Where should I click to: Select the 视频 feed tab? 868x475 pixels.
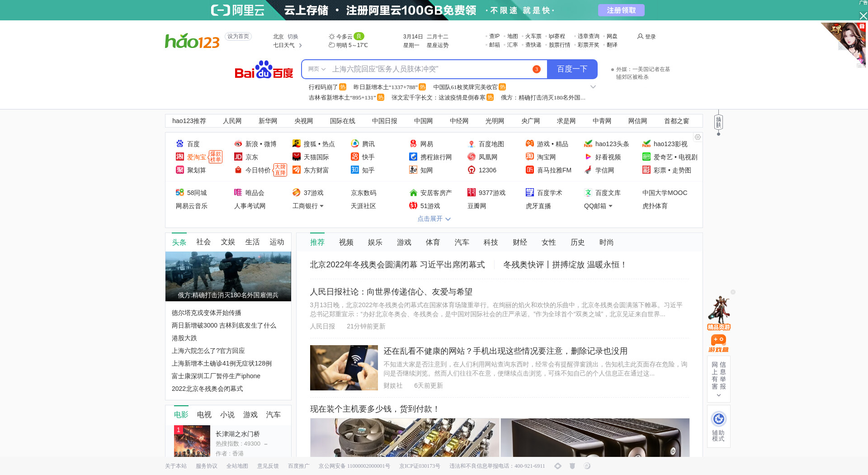coord(346,242)
